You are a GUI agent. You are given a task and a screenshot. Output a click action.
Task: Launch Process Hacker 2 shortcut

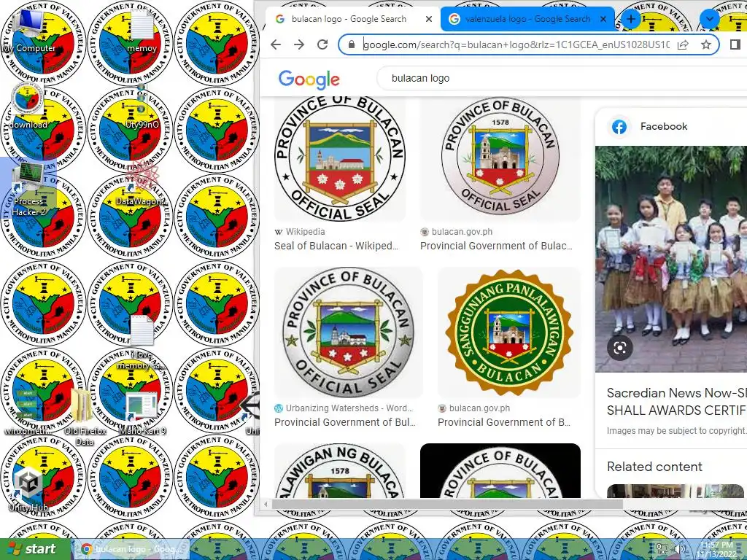tap(28, 190)
